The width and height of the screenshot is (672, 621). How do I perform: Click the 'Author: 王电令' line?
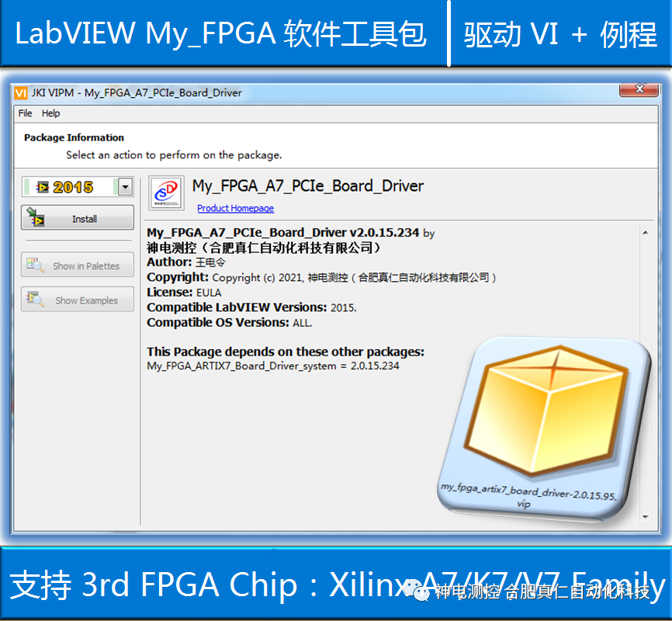pos(186,262)
